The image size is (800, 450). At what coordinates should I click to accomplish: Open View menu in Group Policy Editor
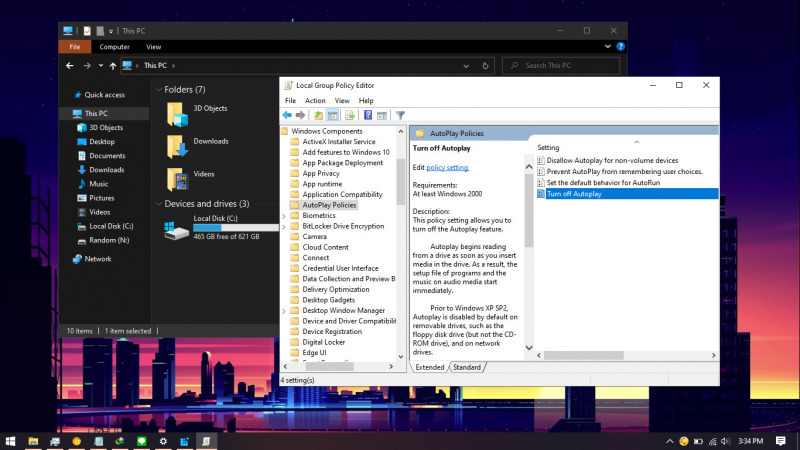click(342, 101)
